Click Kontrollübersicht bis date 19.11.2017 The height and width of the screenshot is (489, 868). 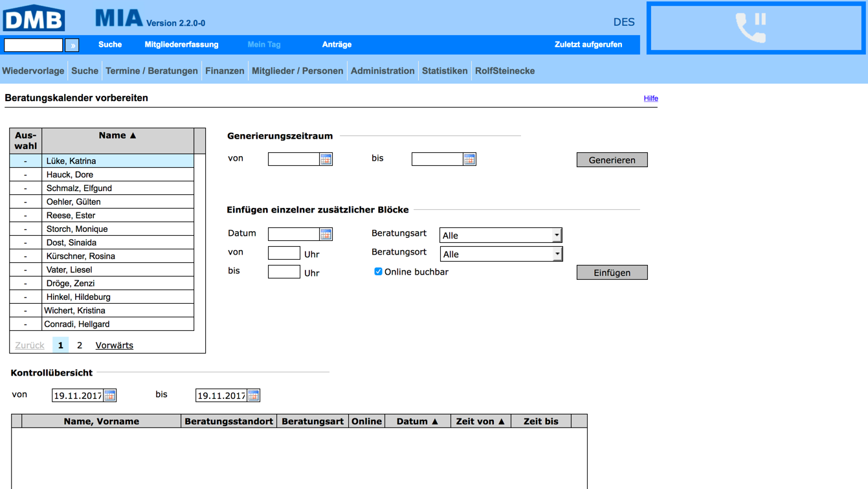point(221,396)
